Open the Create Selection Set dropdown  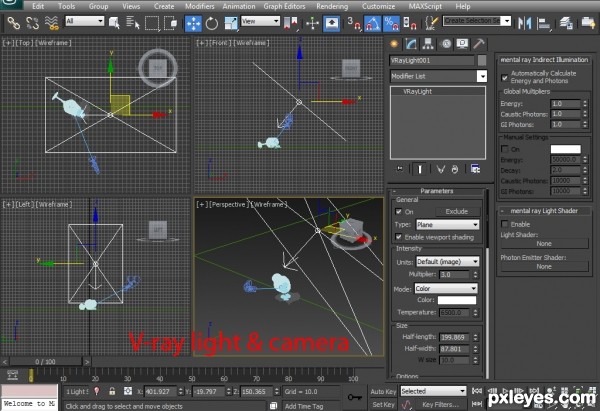[477, 21]
